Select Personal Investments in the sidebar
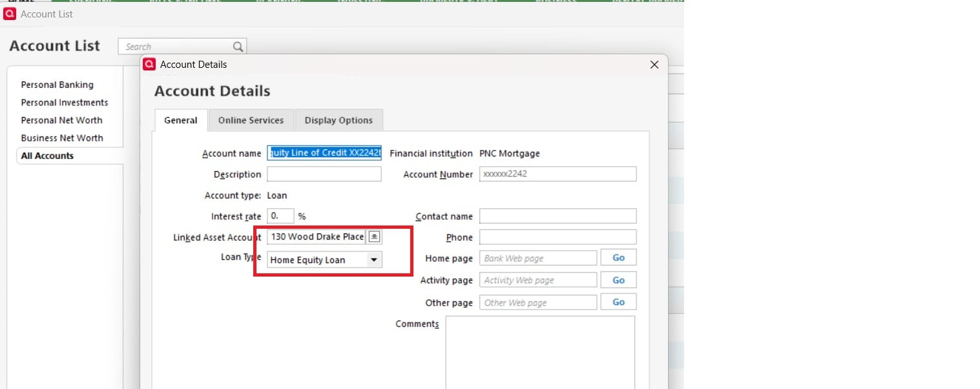Screen dimensions: 980x389 [x=65, y=102]
